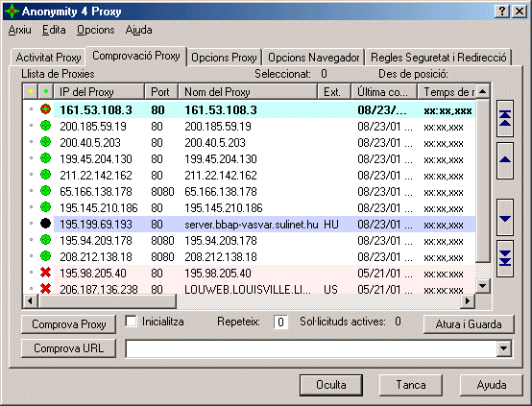Move selected proxy down one position
Image resolution: width=532 pixels, height=406 pixels.
click(x=505, y=218)
